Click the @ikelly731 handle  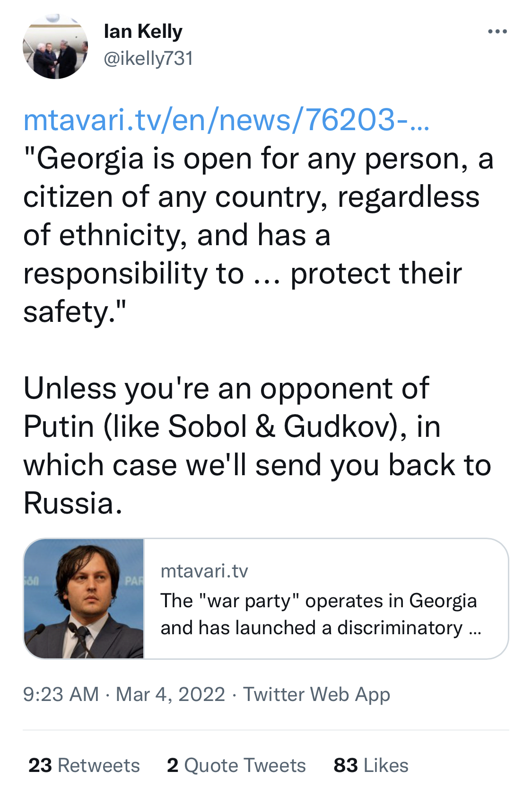tap(148, 59)
